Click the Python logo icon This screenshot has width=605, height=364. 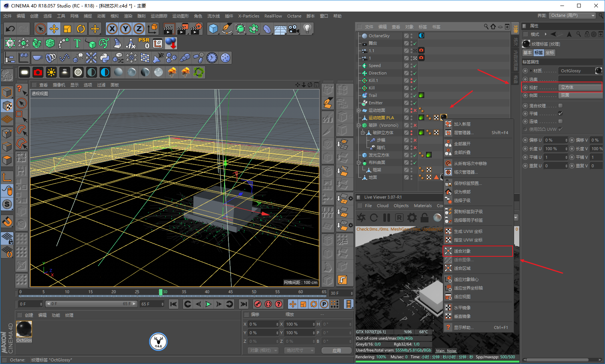(x=105, y=58)
